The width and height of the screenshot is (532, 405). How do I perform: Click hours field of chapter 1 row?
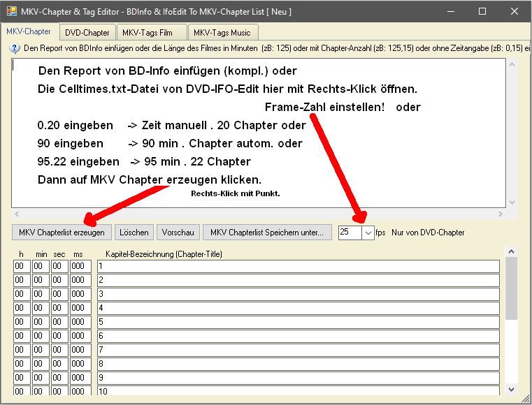22,266
